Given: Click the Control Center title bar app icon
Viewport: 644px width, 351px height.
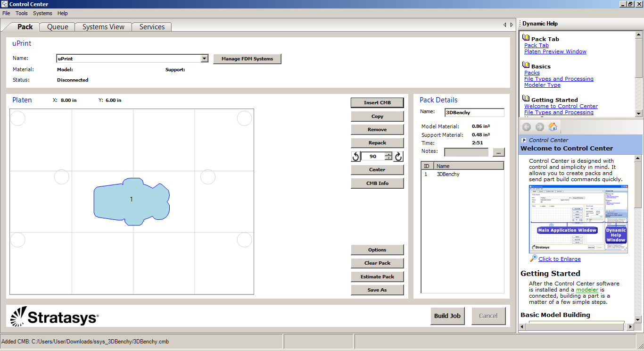Looking at the screenshot, I should [4, 4].
